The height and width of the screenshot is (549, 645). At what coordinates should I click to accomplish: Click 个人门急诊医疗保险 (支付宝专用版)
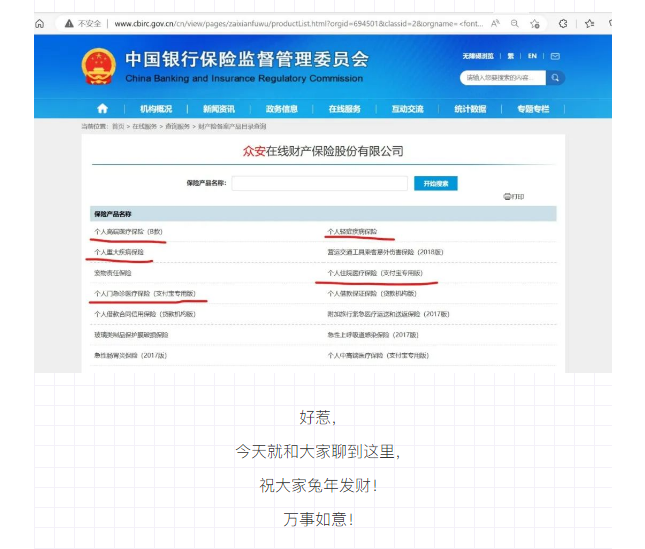click(x=145, y=293)
